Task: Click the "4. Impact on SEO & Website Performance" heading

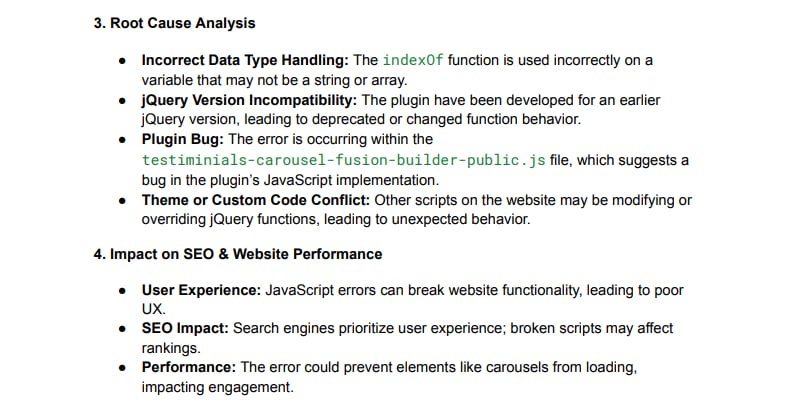Action: (238, 254)
